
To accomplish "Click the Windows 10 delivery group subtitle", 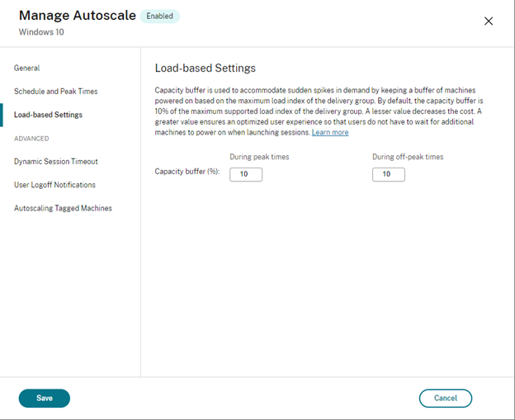I will pos(40,33).
